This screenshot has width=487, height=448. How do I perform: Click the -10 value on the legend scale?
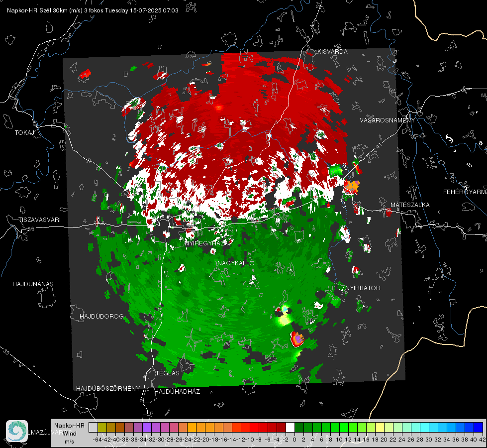[250, 440]
